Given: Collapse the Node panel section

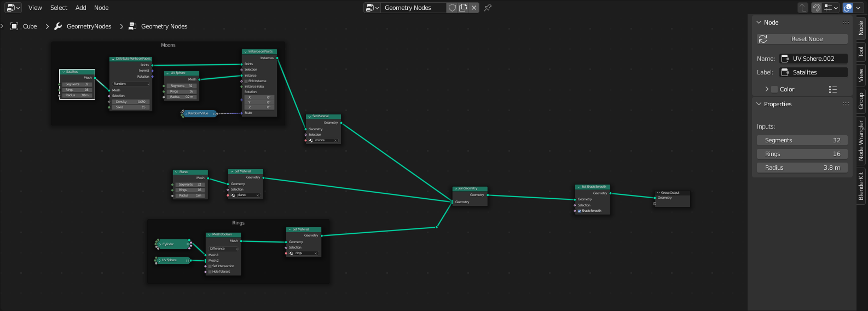Looking at the screenshot, I should (759, 22).
